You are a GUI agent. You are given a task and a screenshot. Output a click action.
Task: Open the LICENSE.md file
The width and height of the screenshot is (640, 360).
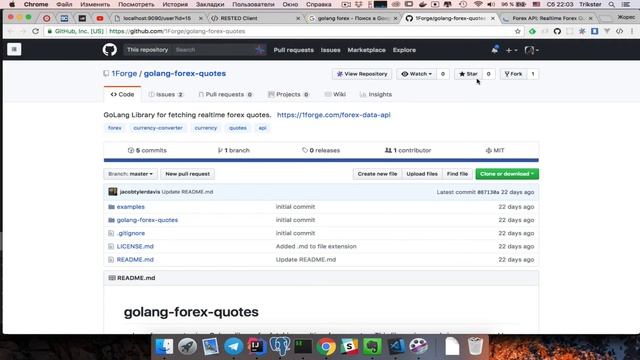point(135,247)
